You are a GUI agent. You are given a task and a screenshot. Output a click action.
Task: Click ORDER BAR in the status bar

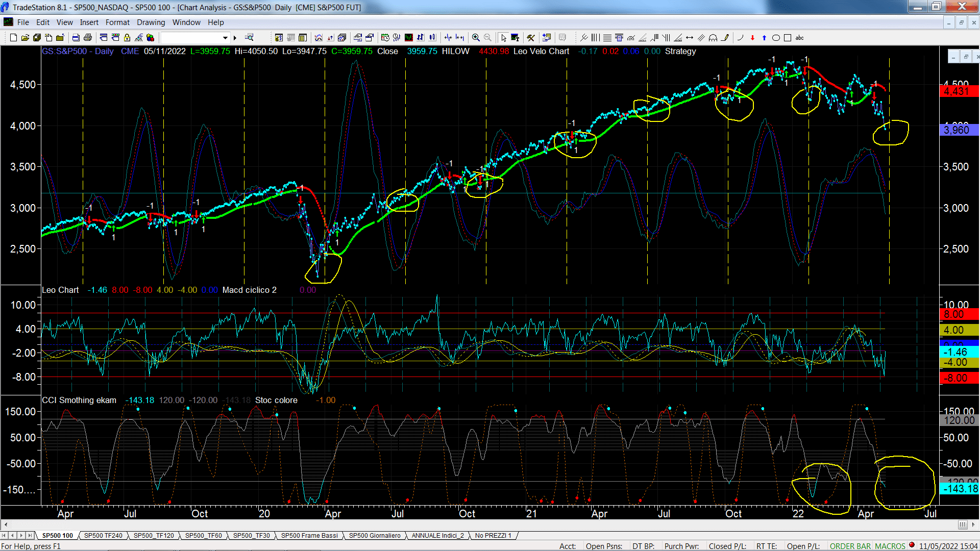point(850,546)
